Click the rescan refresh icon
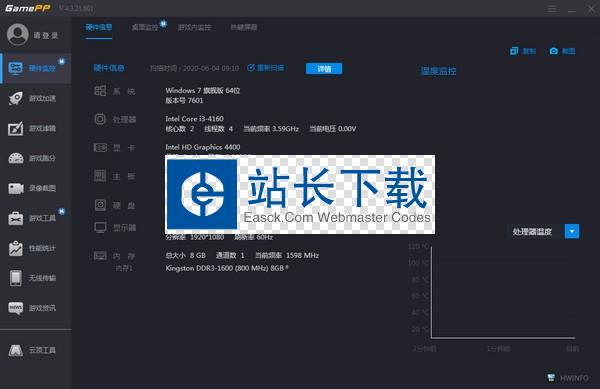The image size is (600, 389). tap(251, 68)
